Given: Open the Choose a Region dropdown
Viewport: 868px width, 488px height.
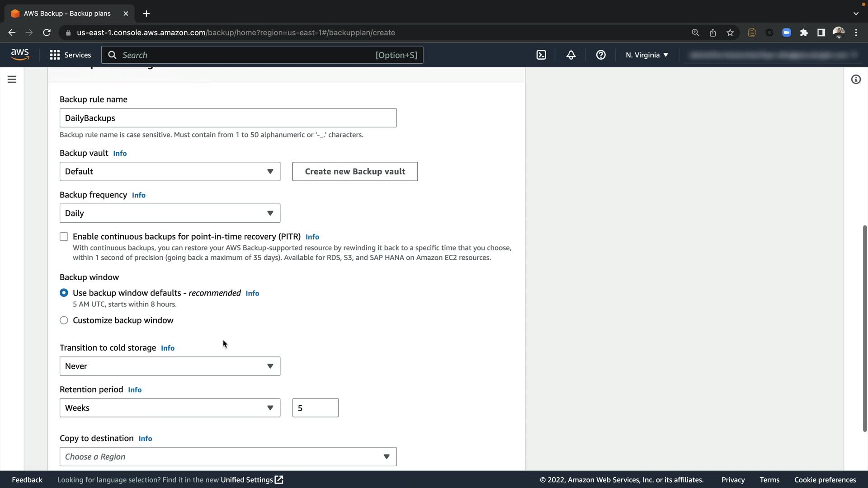Looking at the screenshot, I should pos(228,457).
